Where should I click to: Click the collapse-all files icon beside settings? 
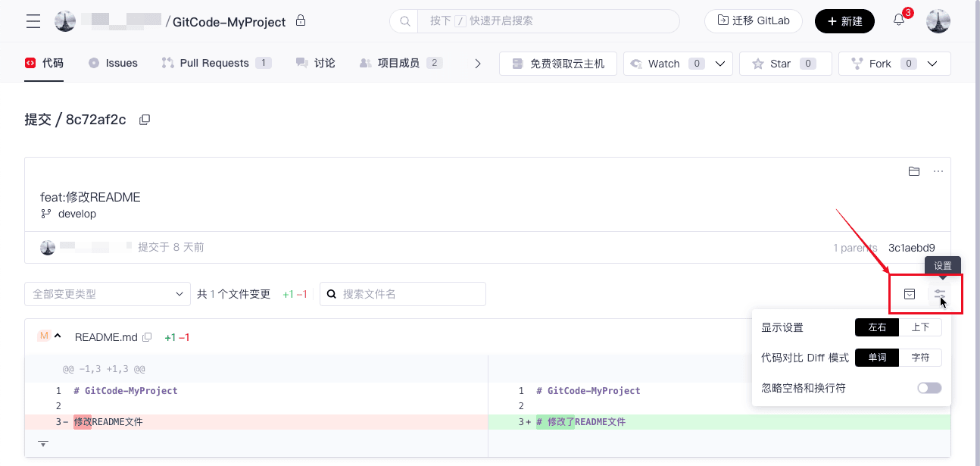910,294
